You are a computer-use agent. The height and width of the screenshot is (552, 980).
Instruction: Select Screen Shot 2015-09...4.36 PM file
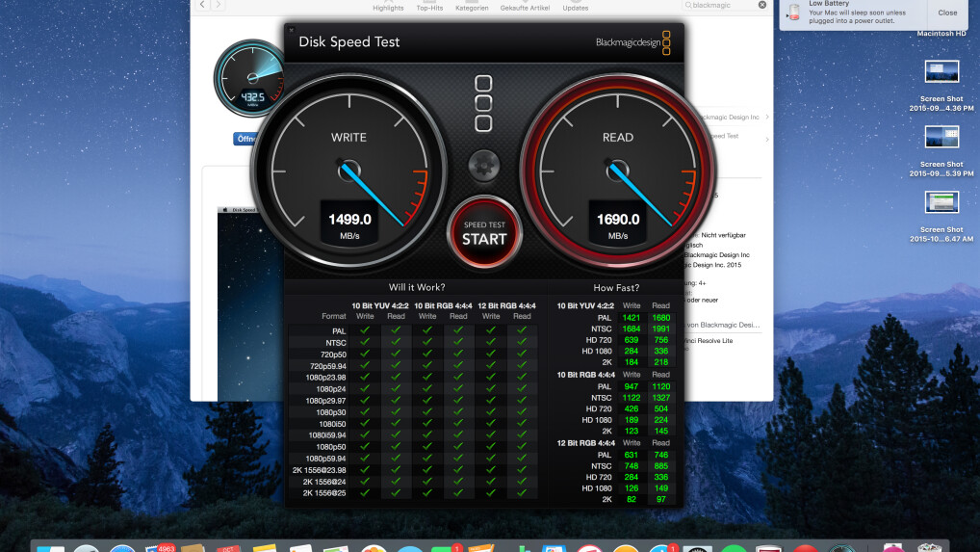(941, 87)
